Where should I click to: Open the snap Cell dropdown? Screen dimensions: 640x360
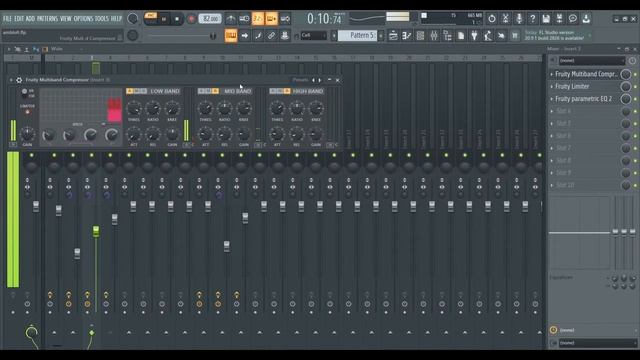coord(313,36)
